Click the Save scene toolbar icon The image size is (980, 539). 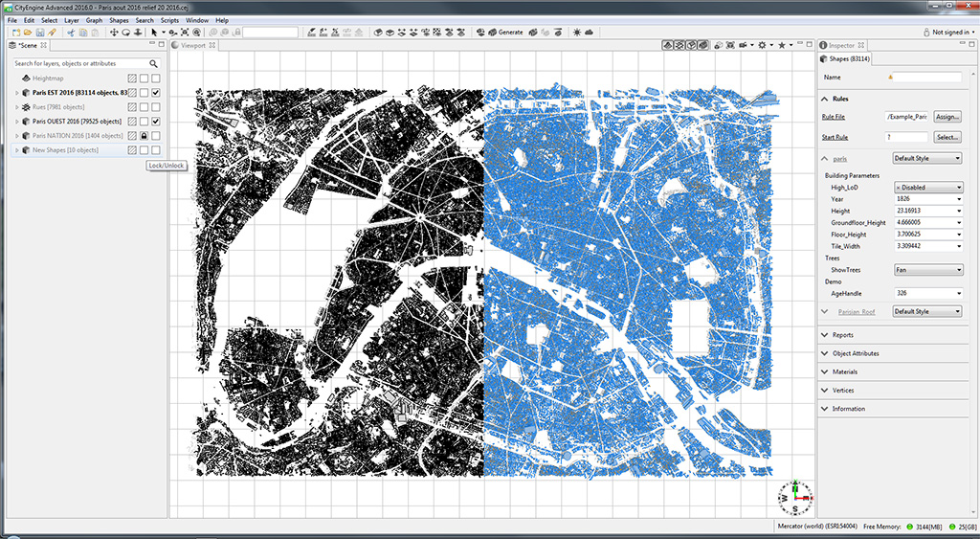tap(38, 33)
